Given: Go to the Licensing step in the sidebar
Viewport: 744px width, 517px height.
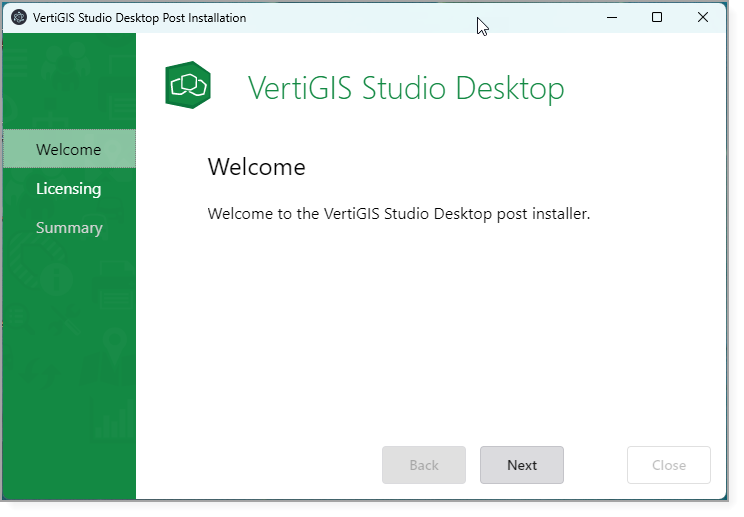Looking at the screenshot, I should [68, 189].
